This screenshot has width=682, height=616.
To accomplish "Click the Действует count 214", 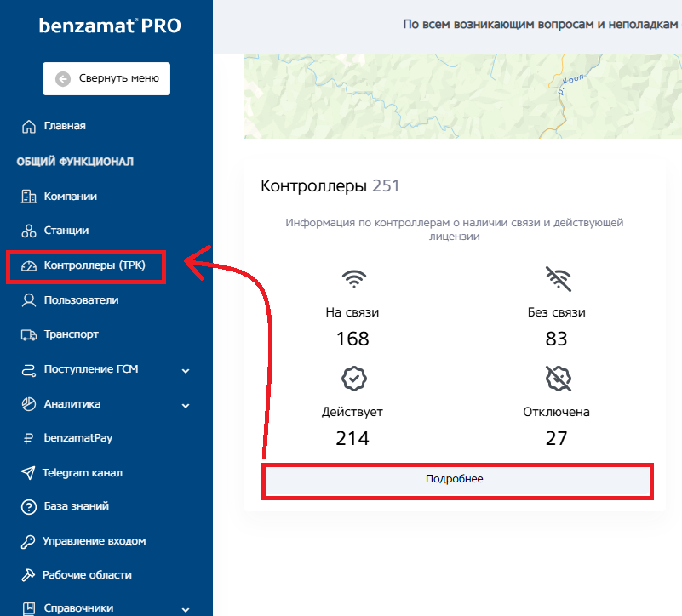I will 352,438.
